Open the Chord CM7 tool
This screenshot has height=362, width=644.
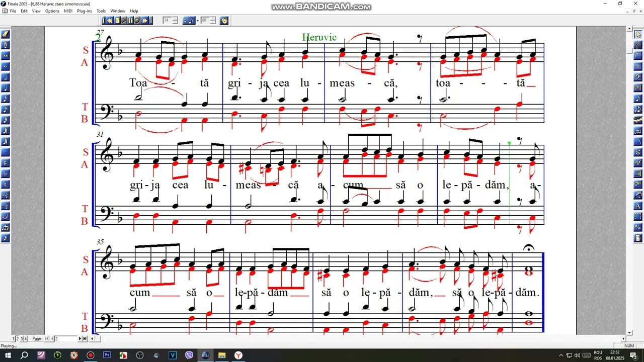pyautogui.click(x=638, y=185)
